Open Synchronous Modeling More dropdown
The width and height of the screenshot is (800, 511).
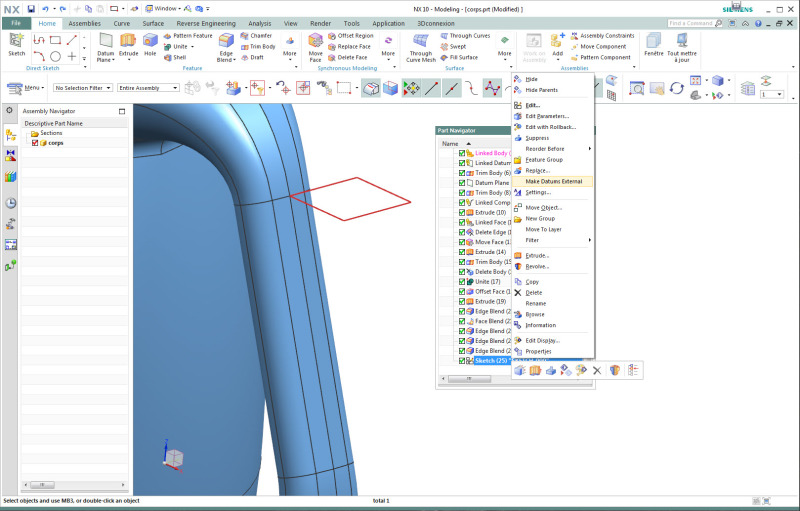coord(388,46)
